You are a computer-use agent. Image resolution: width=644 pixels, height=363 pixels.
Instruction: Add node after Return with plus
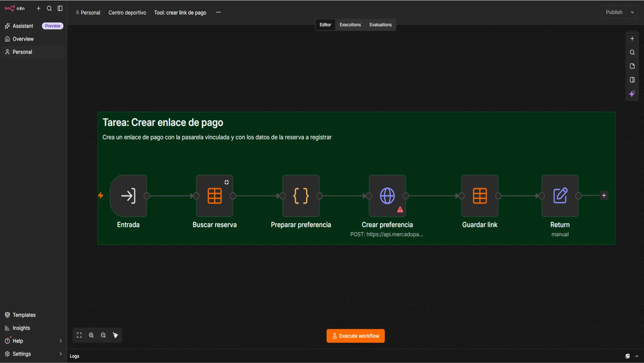click(x=604, y=195)
